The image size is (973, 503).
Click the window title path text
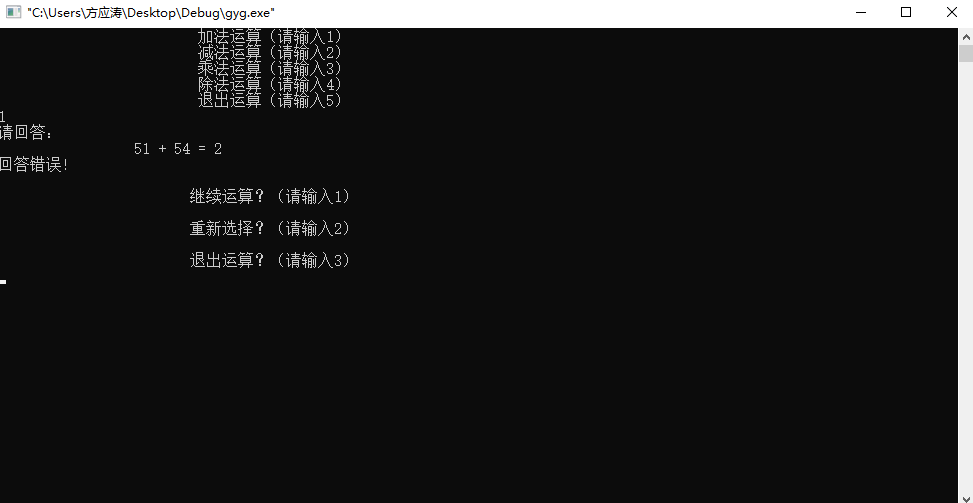coord(151,12)
